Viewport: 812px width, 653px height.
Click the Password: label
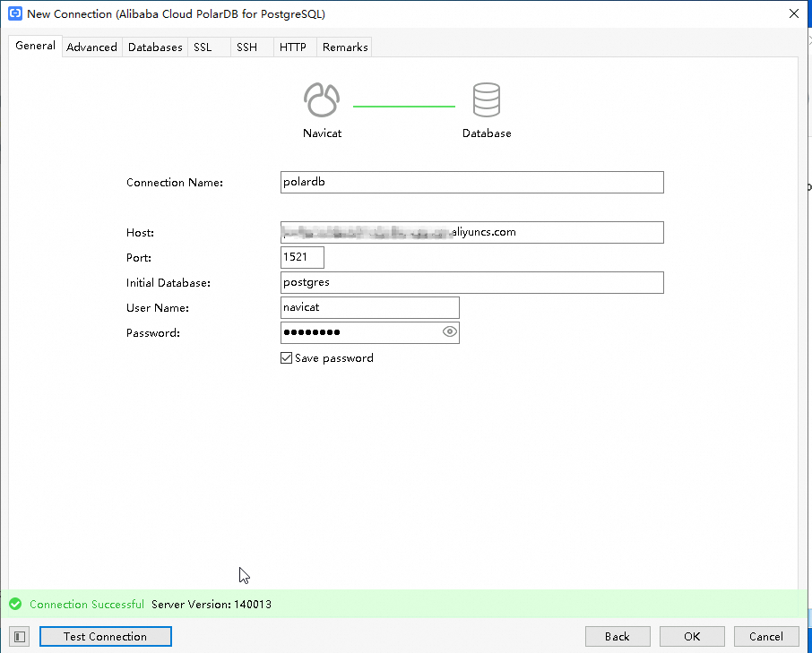coord(153,332)
